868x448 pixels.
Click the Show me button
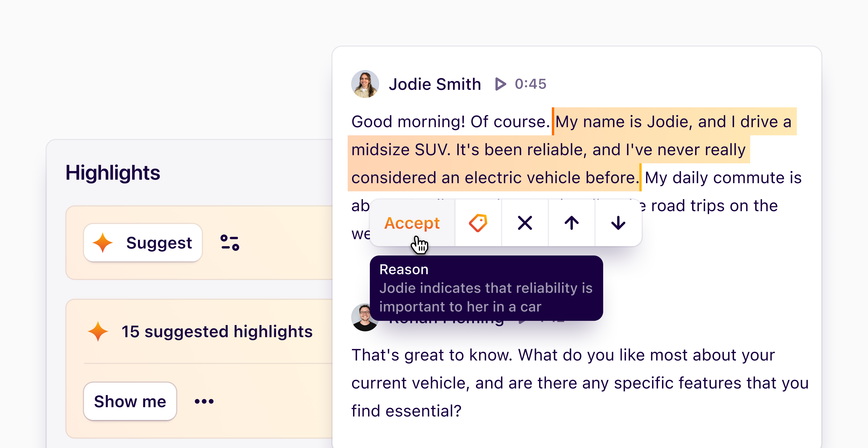[x=130, y=401]
